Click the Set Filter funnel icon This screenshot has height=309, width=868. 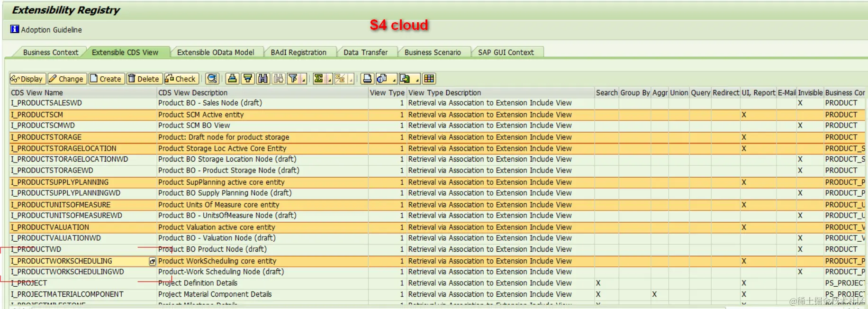[x=293, y=79]
